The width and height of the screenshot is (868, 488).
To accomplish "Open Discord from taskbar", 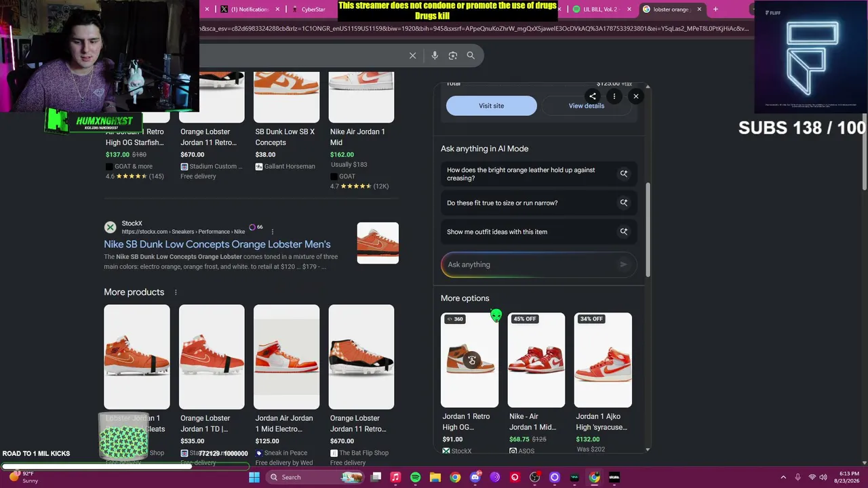I will 475,477.
